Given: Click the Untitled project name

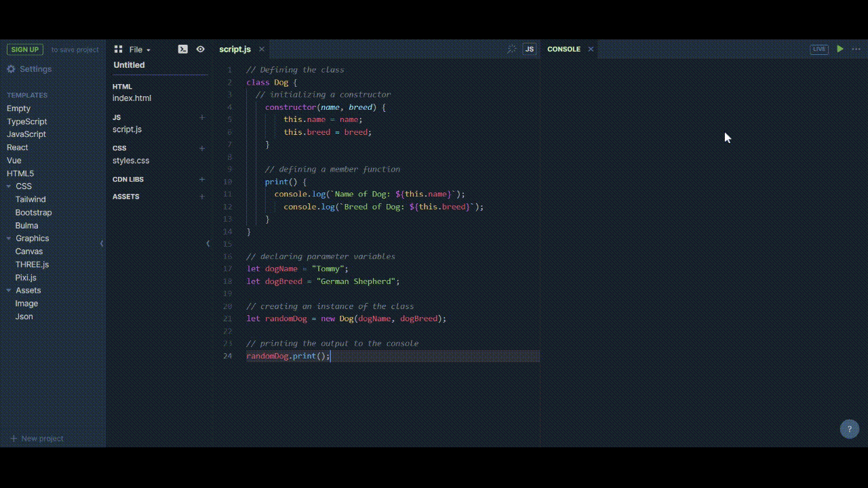Looking at the screenshot, I should (x=129, y=65).
